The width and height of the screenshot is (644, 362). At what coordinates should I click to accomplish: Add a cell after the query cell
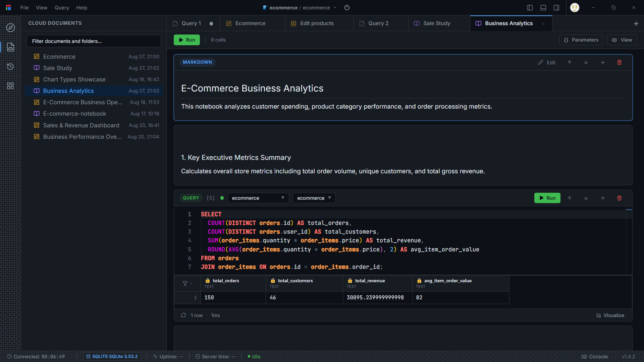[x=603, y=198]
